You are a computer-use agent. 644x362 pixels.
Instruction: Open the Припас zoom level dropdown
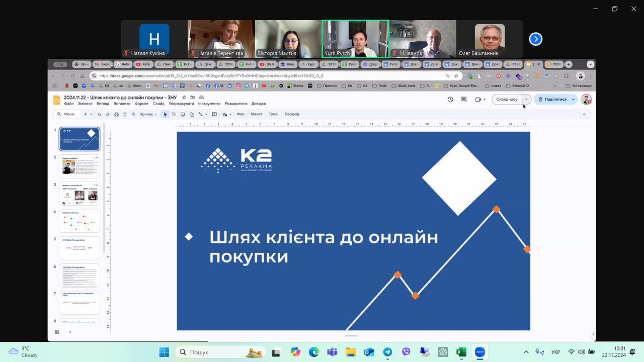(x=148, y=114)
